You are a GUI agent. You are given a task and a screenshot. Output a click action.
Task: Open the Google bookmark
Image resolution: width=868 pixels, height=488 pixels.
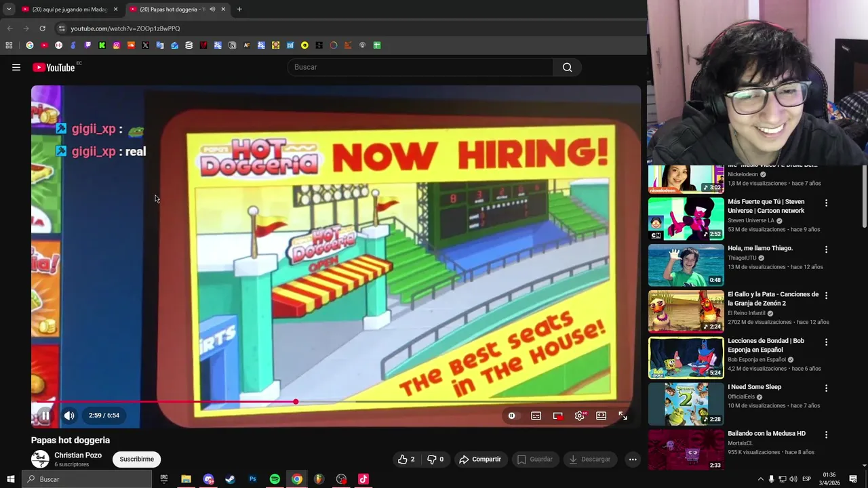(29, 45)
